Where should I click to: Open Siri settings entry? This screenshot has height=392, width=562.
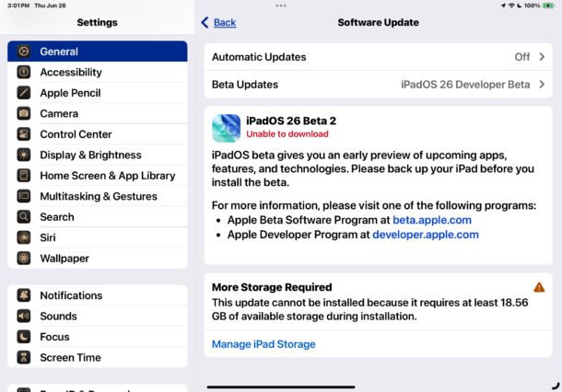pos(97,237)
